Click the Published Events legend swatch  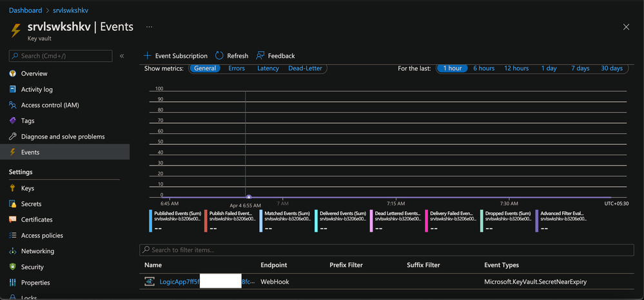(x=151, y=221)
